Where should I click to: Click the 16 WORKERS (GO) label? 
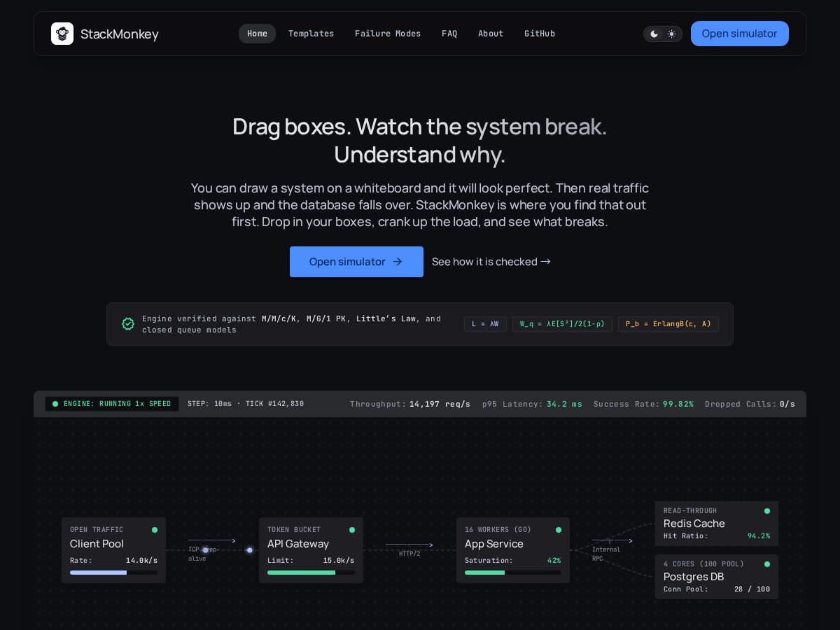pos(498,530)
